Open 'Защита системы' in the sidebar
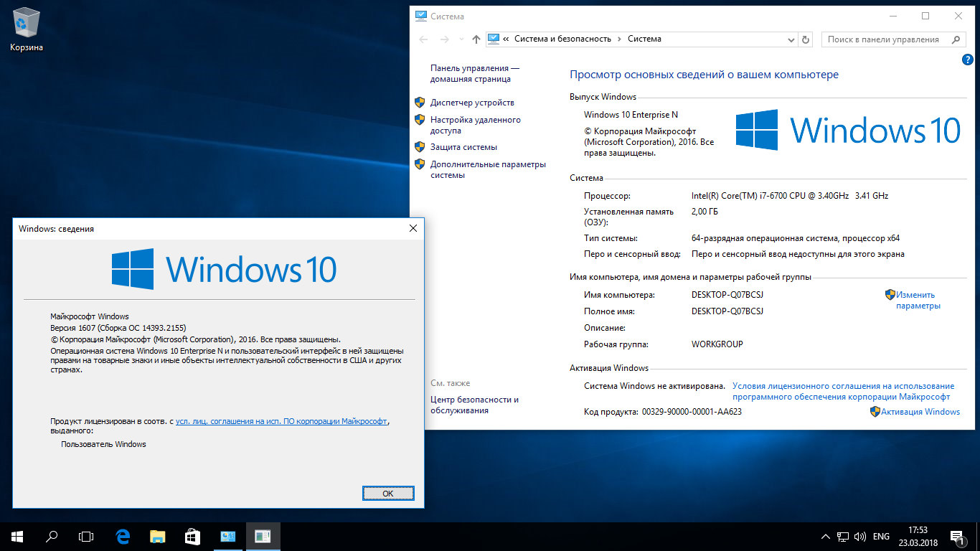 [x=463, y=147]
